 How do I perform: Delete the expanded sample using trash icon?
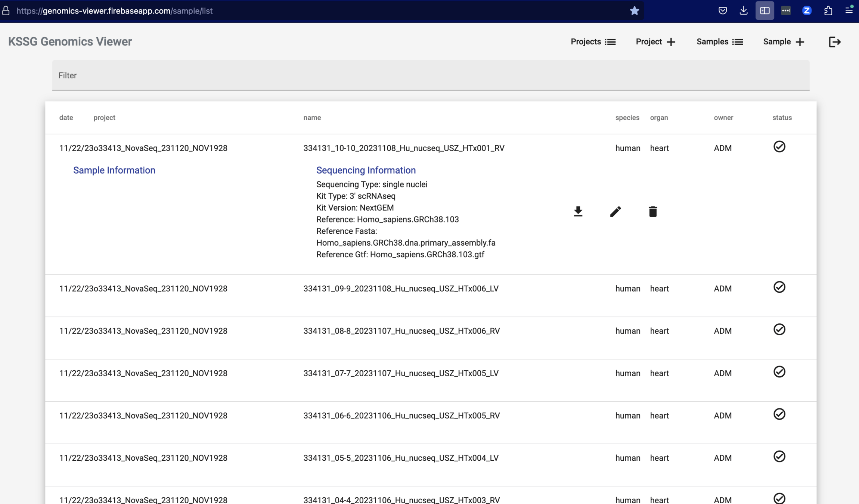tap(652, 212)
